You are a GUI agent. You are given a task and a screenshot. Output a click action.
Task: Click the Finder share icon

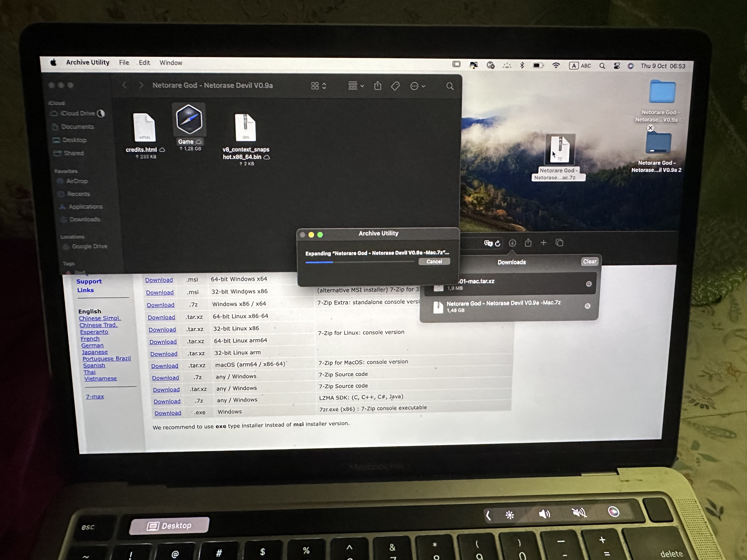(378, 86)
